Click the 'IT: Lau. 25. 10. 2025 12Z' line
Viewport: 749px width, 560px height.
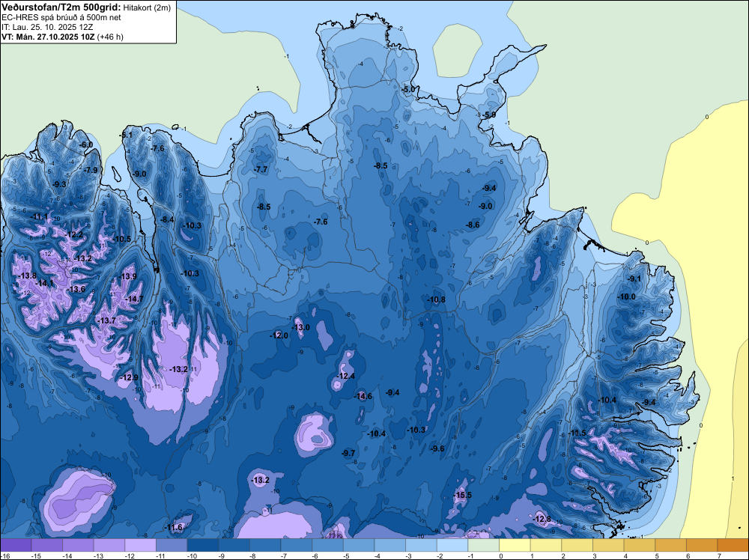coord(47,27)
